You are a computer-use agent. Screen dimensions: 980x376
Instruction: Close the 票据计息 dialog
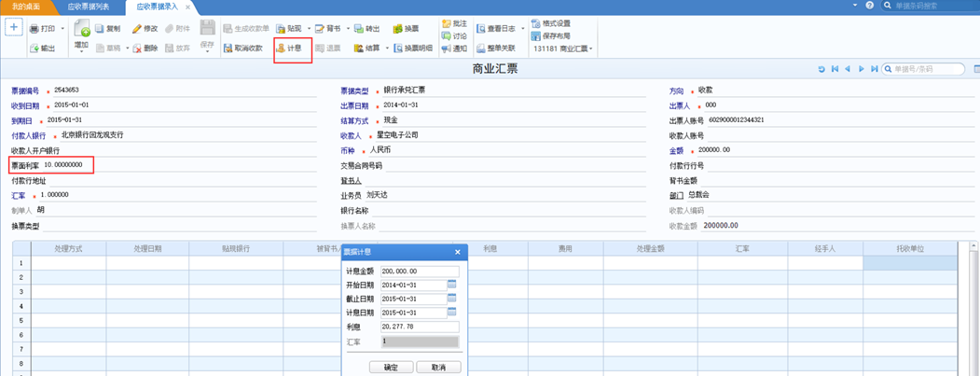tap(457, 252)
